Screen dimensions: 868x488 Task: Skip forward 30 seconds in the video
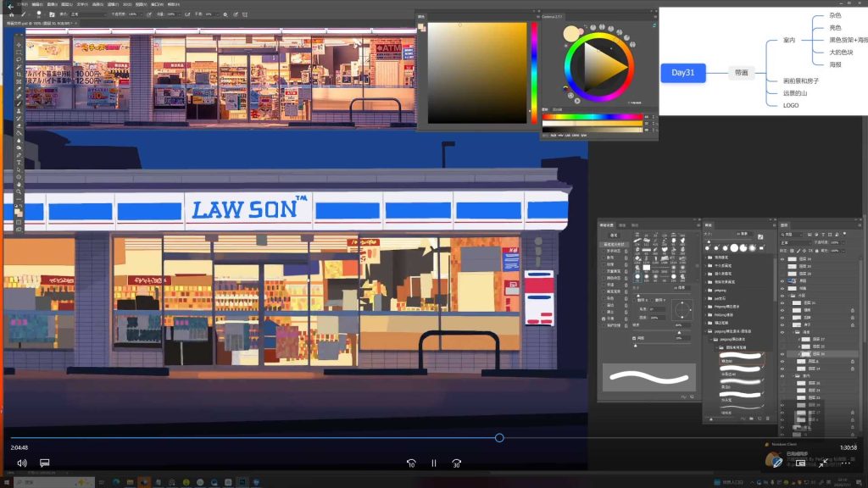tap(456, 463)
